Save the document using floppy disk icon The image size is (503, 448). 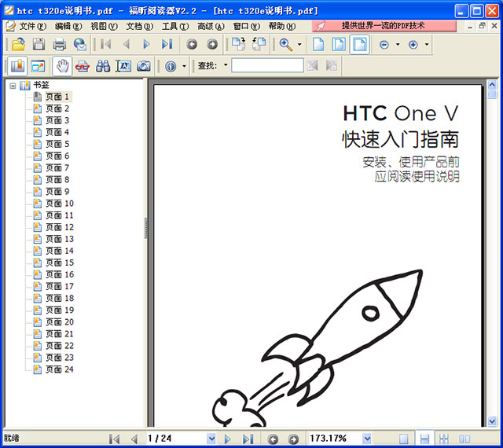coord(39,44)
